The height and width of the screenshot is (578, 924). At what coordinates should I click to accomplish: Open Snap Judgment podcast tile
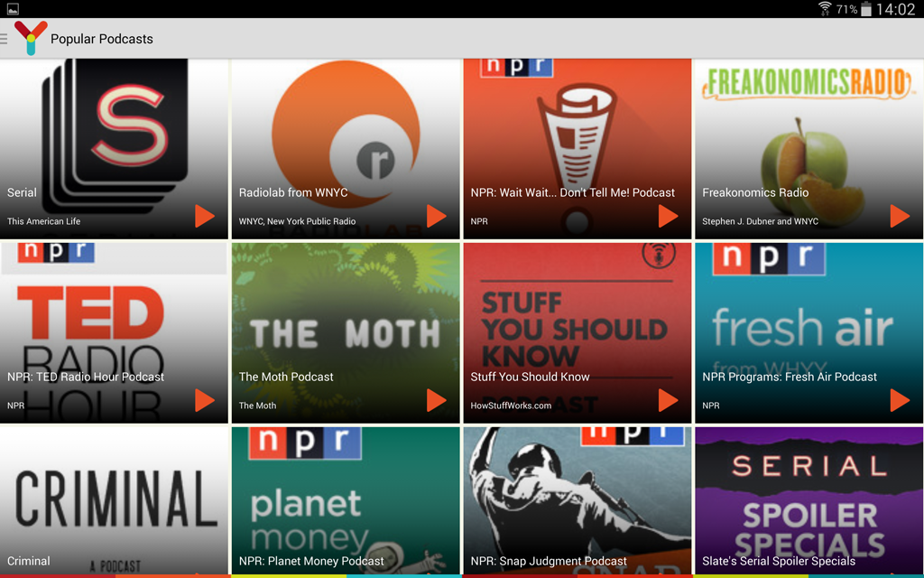point(577,500)
